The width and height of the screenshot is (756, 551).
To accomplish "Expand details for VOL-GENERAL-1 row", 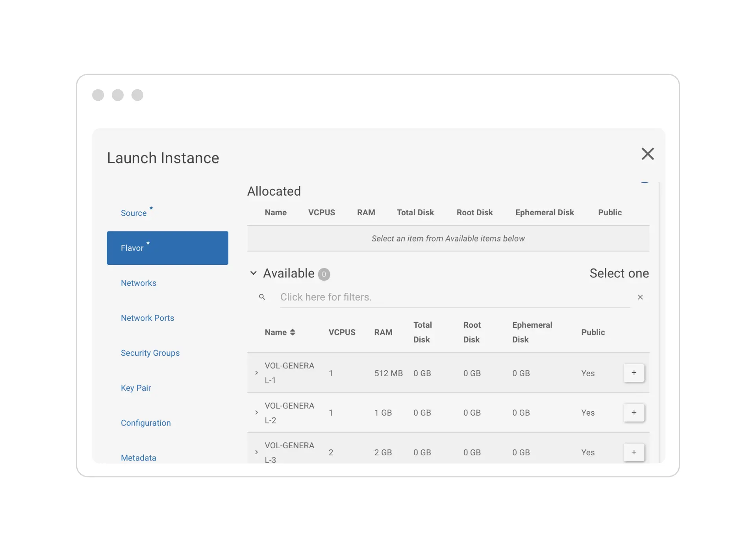I will 256,373.
